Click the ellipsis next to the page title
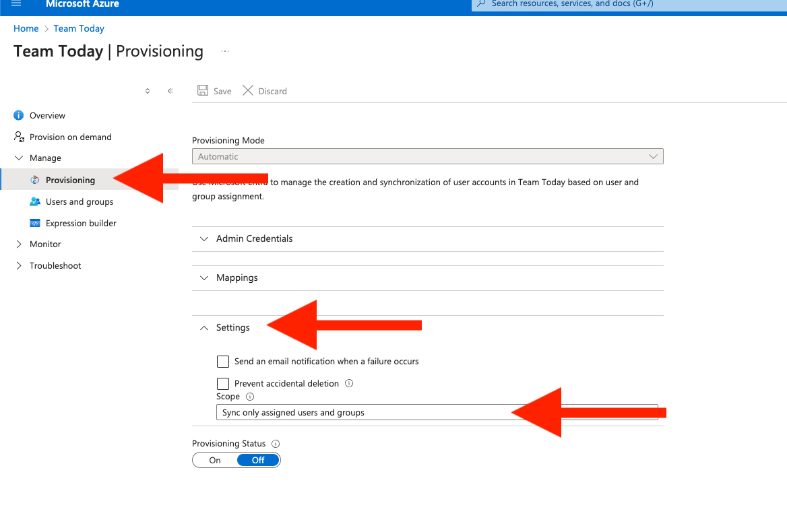Screen dimensions: 787x532 click(x=225, y=51)
